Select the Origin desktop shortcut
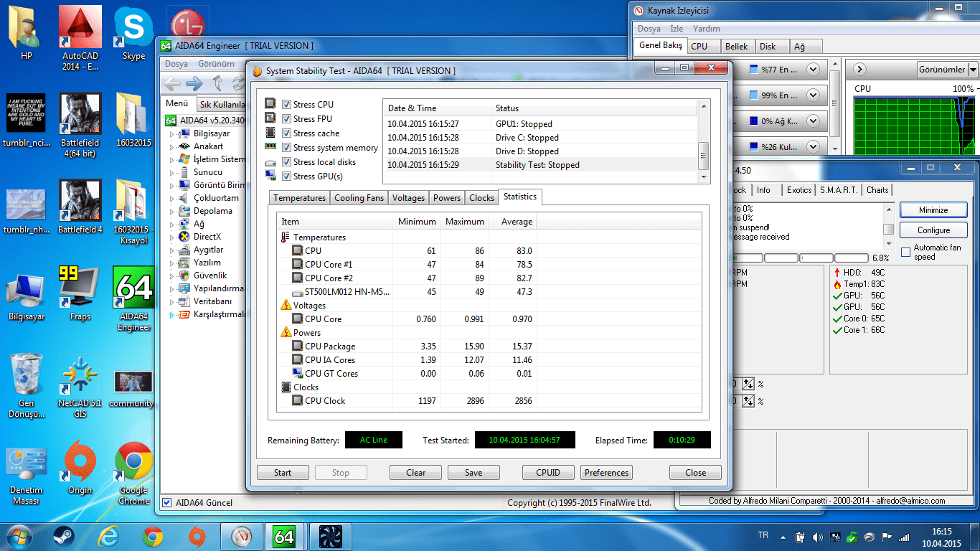This screenshot has height=551, width=980. (x=80, y=468)
